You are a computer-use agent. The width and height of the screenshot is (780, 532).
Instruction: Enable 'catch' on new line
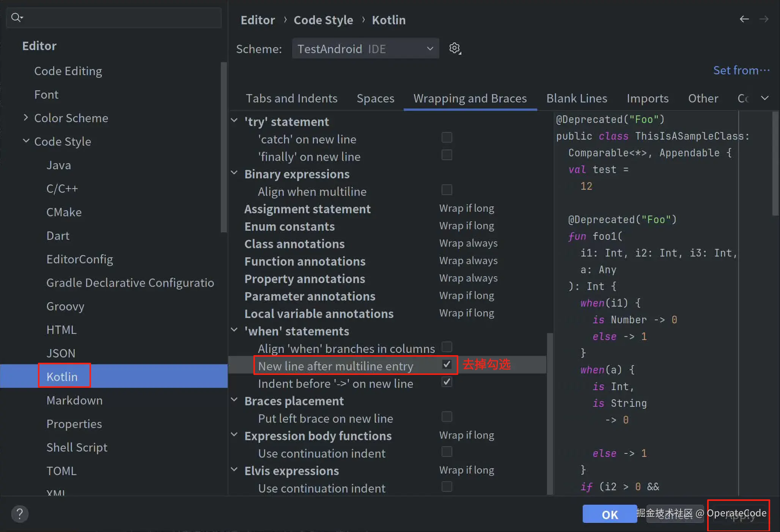click(447, 137)
